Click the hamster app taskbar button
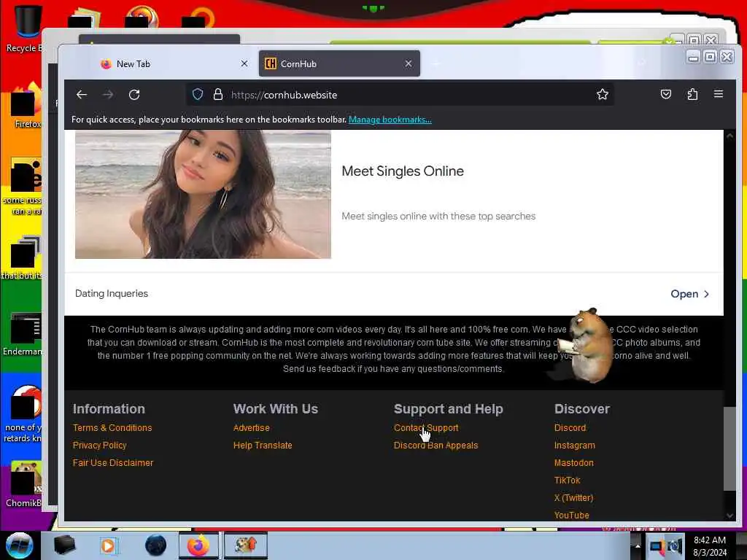This screenshot has width=747, height=560. pyautogui.click(x=246, y=545)
